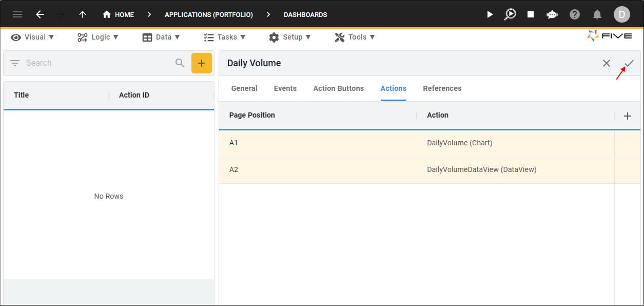Open help with the question mark icon
Image resolution: width=644 pixels, height=306 pixels.
[575, 14]
